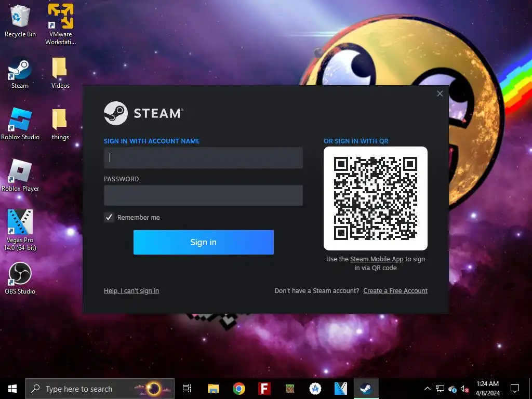The width and height of the screenshot is (532, 399).
Task: Select the Steam desktop shortcut
Action: [20, 73]
